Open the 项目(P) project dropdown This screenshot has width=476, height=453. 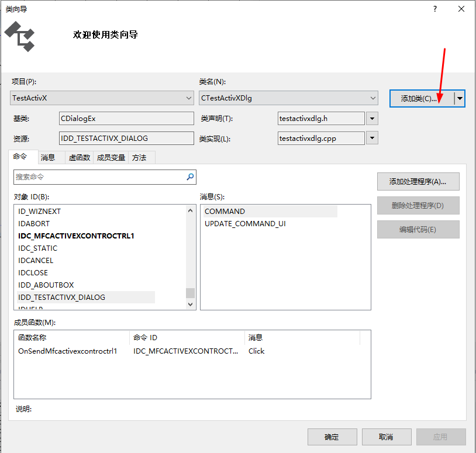pos(189,98)
